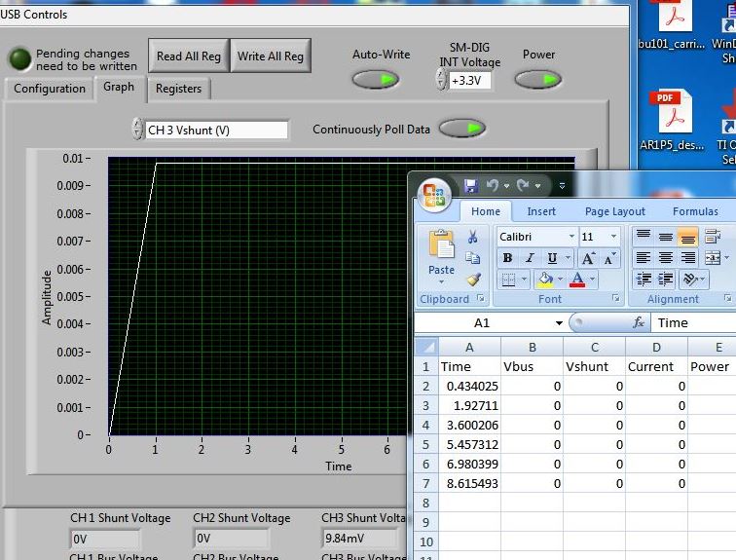Click Merge and Center icon
The width and height of the screenshot is (736, 560).
pyautogui.click(x=713, y=258)
